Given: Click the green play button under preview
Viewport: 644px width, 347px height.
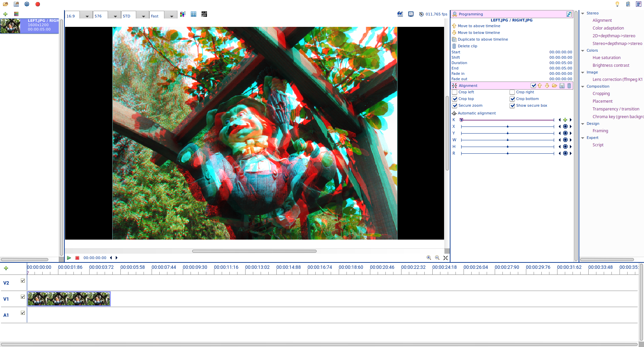Looking at the screenshot, I should (x=69, y=258).
